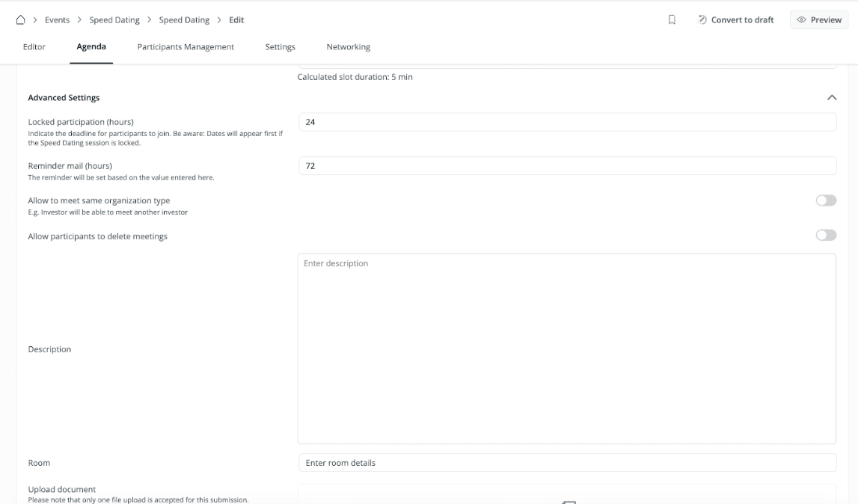Click the Convert to draft button
The image size is (858, 504).
[x=735, y=20]
